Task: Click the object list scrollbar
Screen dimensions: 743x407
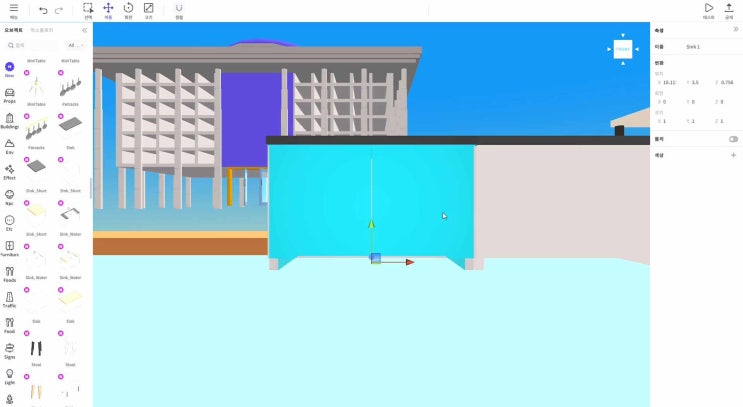Action: pyautogui.click(x=90, y=188)
